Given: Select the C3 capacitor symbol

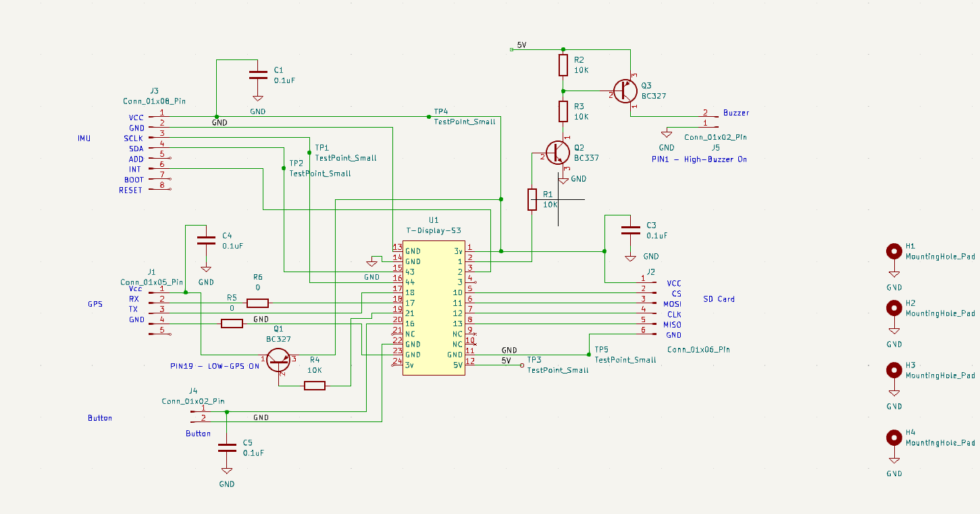Looking at the screenshot, I should [x=631, y=230].
